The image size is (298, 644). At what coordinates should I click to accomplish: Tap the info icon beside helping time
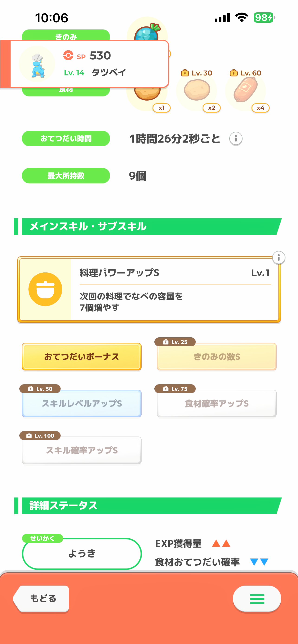(236, 138)
